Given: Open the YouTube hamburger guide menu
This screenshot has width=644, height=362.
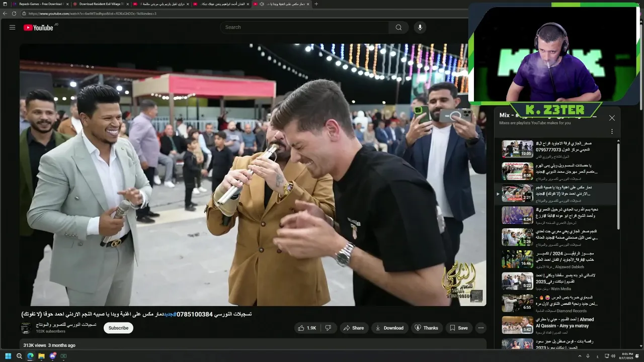Looking at the screenshot, I should pyautogui.click(x=12, y=28).
